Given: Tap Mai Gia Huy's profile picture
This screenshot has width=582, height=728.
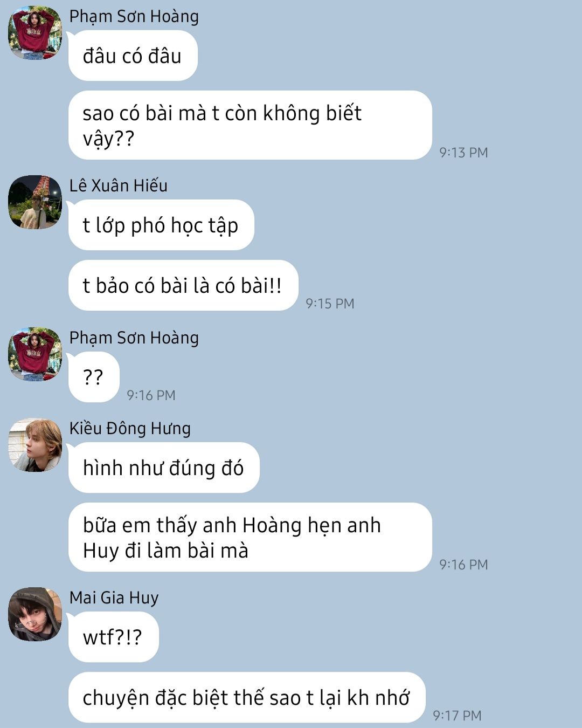Looking at the screenshot, I should coord(35,614).
